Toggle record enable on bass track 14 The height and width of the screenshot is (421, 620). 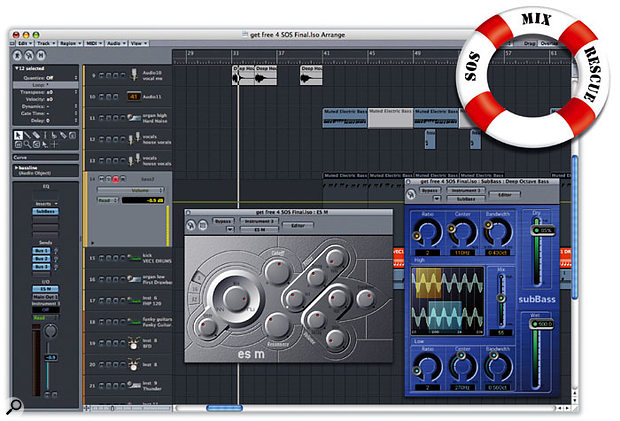pos(115,179)
